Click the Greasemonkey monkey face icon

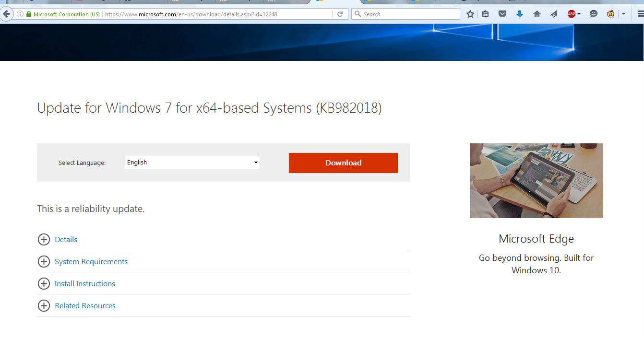(611, 14)
